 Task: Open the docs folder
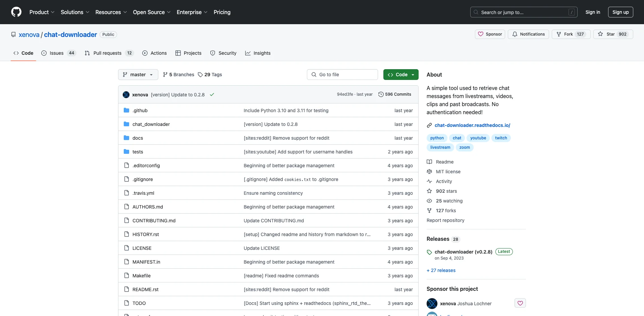click(138, 138)
